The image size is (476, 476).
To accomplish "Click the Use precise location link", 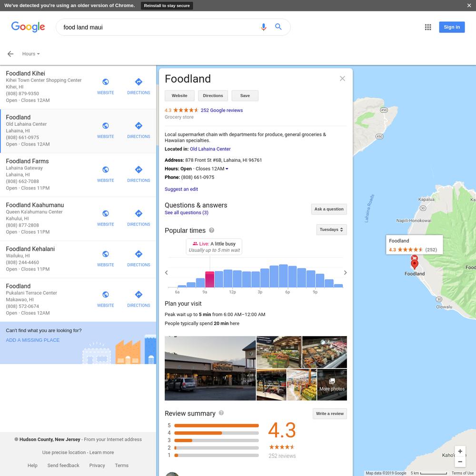I will (64, 452).
